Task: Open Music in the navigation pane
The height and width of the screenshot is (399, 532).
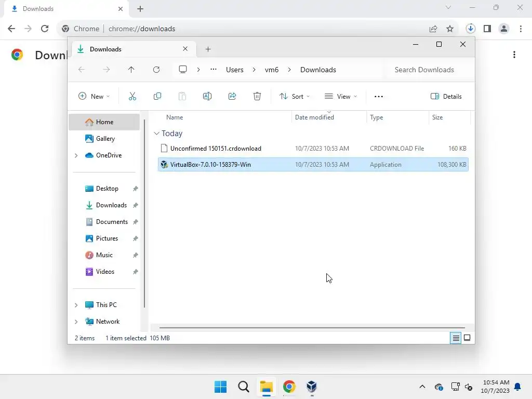Action: pos(104,255)
